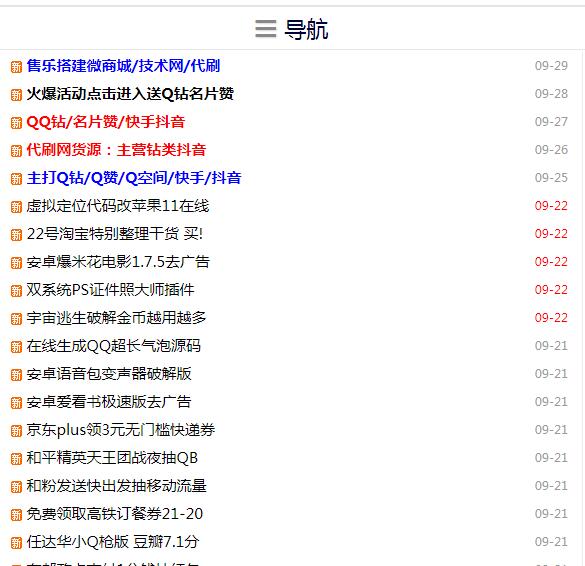Click date 09-25 on 主打Q钻 row
Viewport: 585px width, 566px height.
click(x=551, y=178)
